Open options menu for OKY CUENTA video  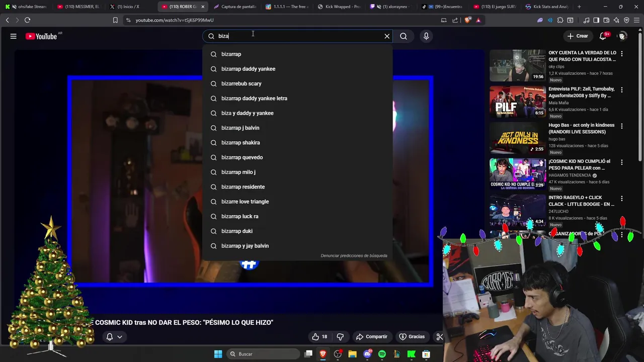point(622,53)
